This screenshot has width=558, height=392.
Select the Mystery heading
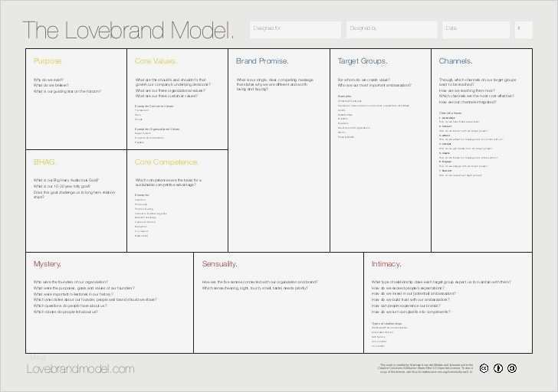(48, 264)
